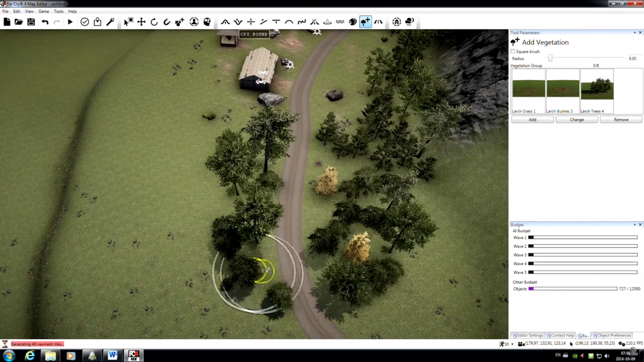Screen dimensions: 644x362
Task: Open Microsoft Word from the taskbar
Action: click(x=112, y=355)
